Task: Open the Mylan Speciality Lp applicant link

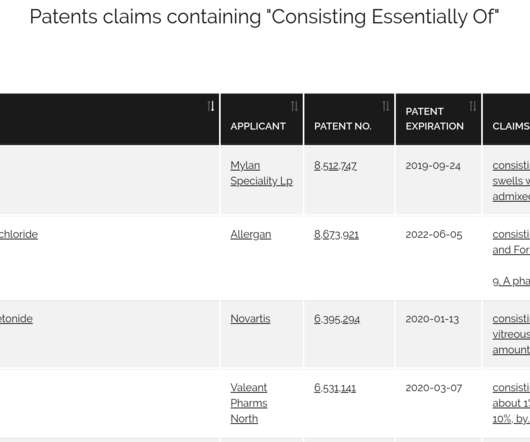Action: (x=261, y=173)
